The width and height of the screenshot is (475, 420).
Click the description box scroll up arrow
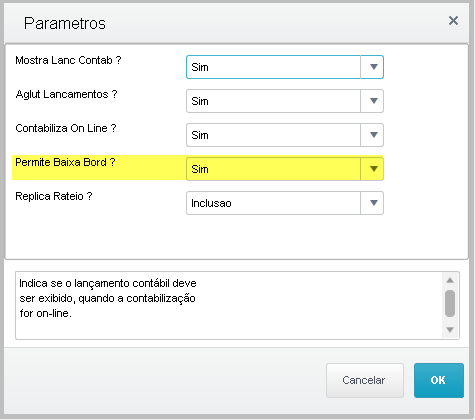coord(450,280)
